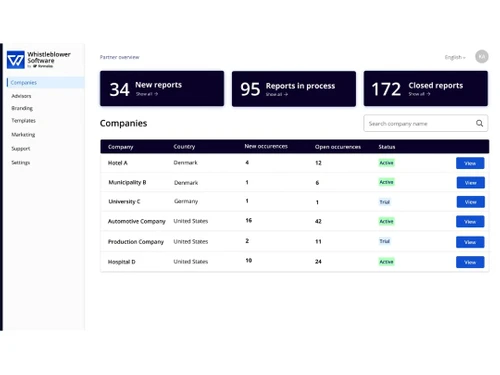Click open occurrences value 24

click(x=318, y=262)
